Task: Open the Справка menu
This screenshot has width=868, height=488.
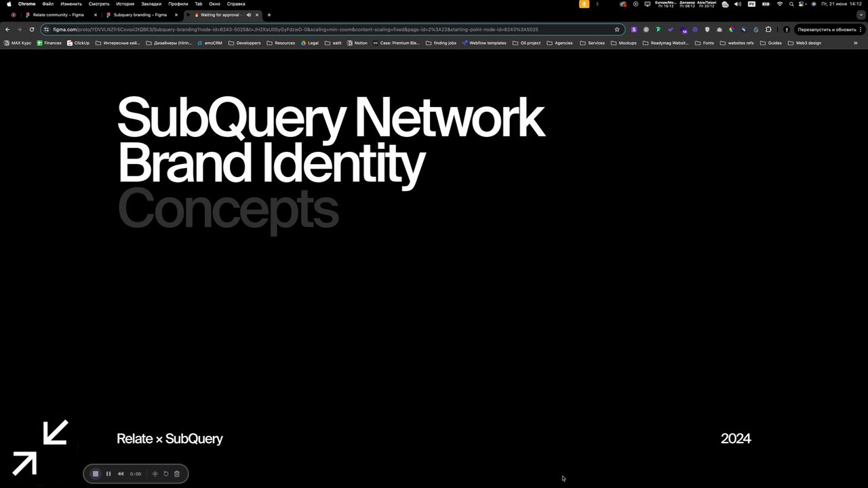Action: pos(236,4)
